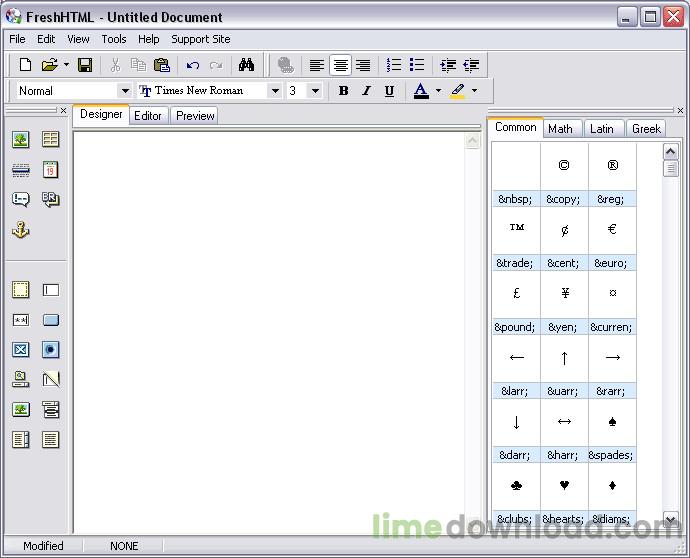690x558 pixels.
Task: Decrease indent of the paragraph
Action: point(471,65)
